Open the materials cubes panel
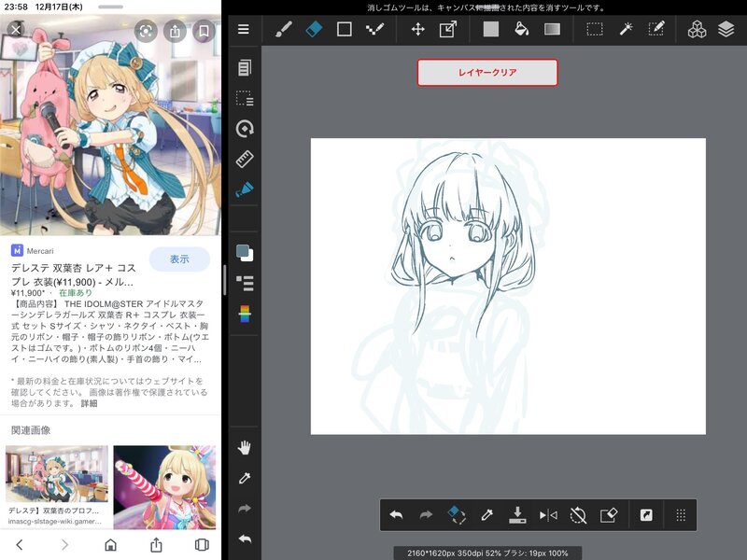 pos(697,29)
